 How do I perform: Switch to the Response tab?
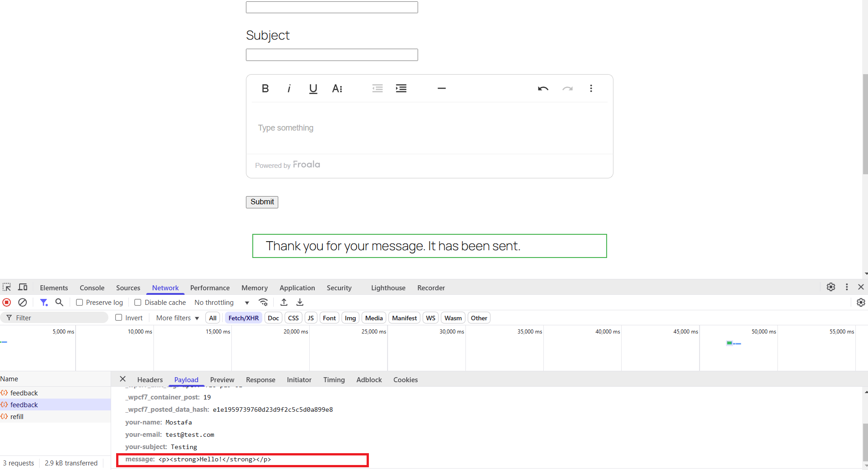pyautogui.click(x=260, y=379)
